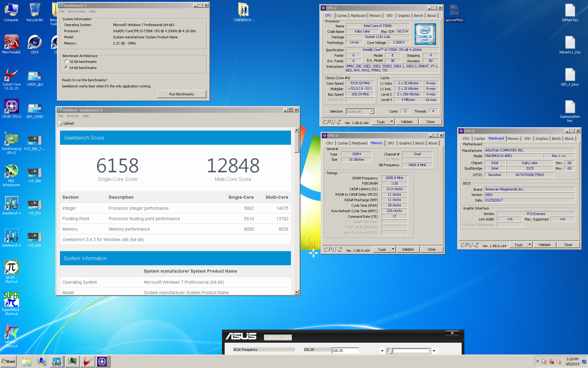Image resolution: width=588 pixels, height=368 pixels.
Task: Switch to CPU-Z taskbar button
Action: point(102,362)
